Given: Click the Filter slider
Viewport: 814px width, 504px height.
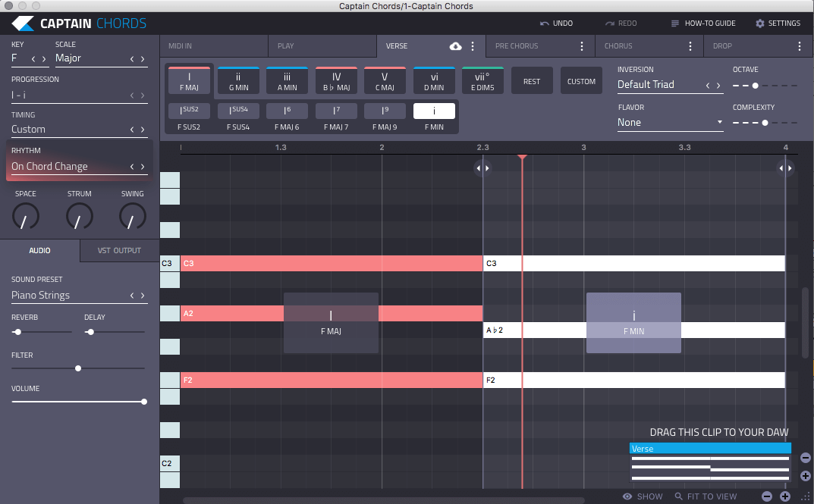Looking at the screenshot, I should (x=78, y=368).
